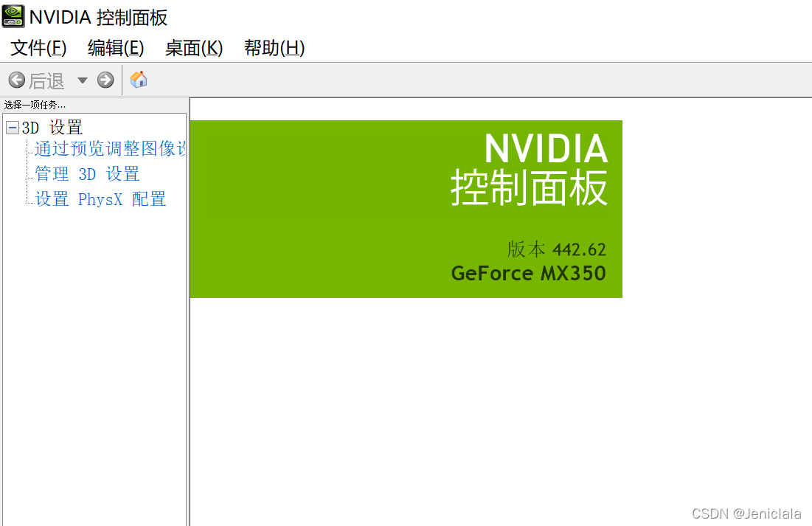Click the forward arrow toolbar icon
This screenshot has width=812, height=526.
pos(105,80)
